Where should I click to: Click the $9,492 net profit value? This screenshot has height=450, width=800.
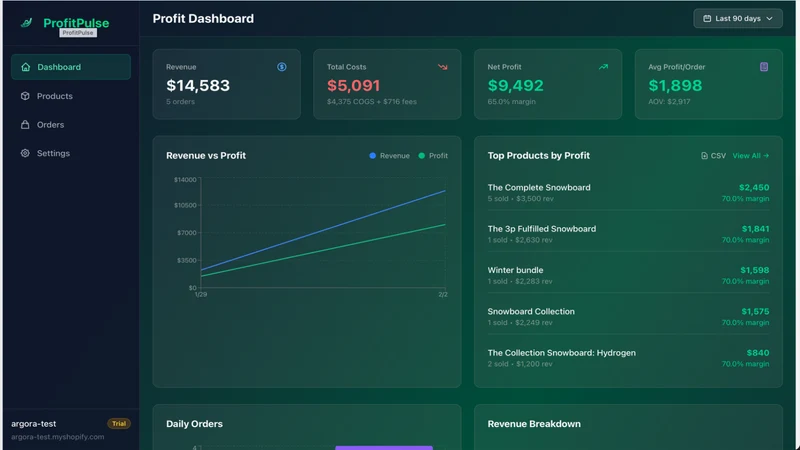(x=515, y=85)
